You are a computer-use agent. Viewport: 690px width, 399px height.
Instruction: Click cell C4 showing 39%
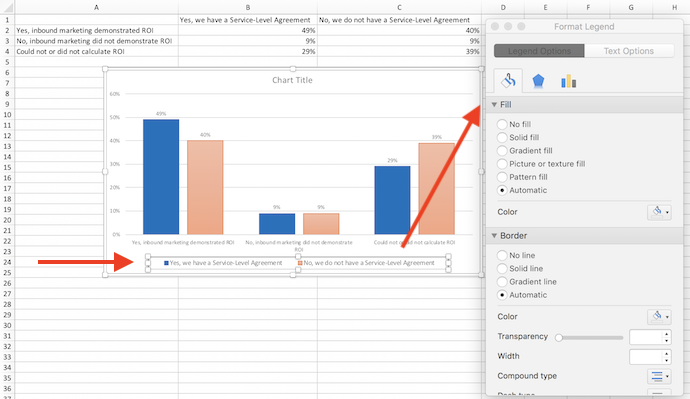coord(399,51)
